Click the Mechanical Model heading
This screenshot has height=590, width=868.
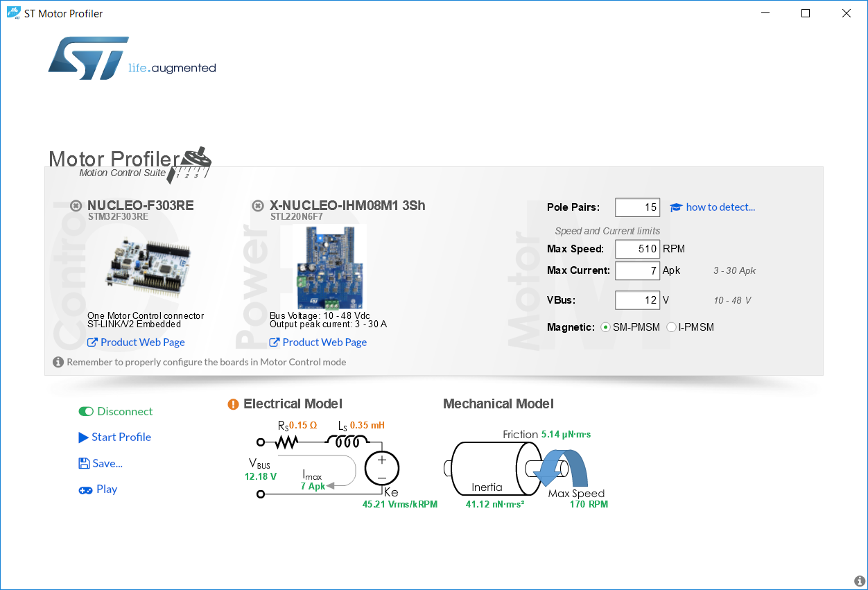[x=498, y=404]
